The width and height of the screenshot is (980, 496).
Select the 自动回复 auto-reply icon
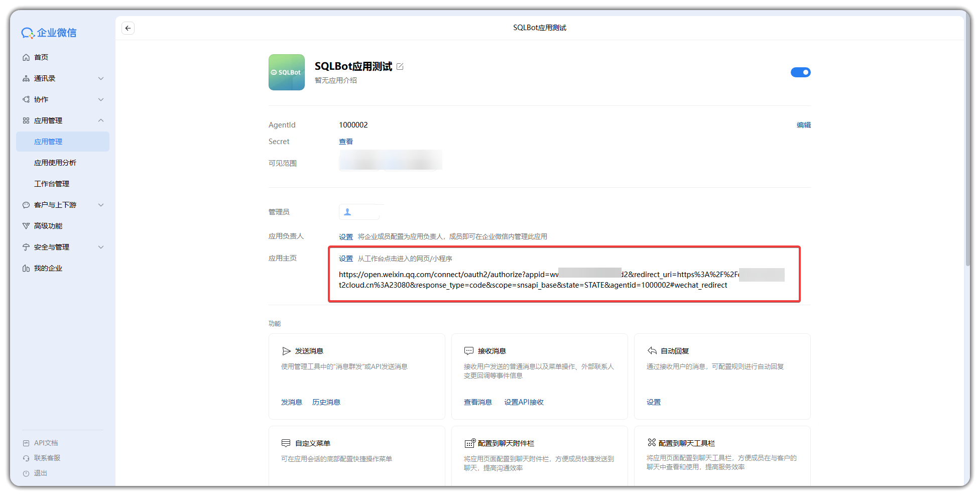pos(652,350)
